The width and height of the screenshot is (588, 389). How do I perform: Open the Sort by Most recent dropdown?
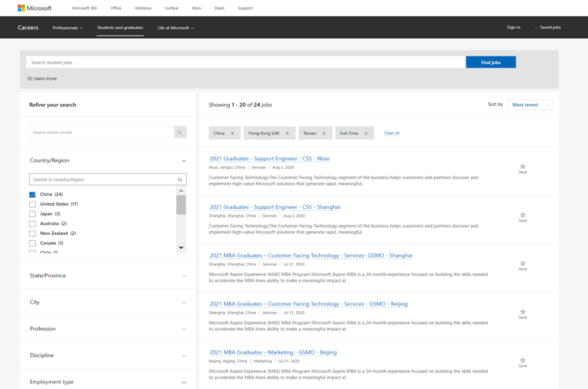coord(530,105)
